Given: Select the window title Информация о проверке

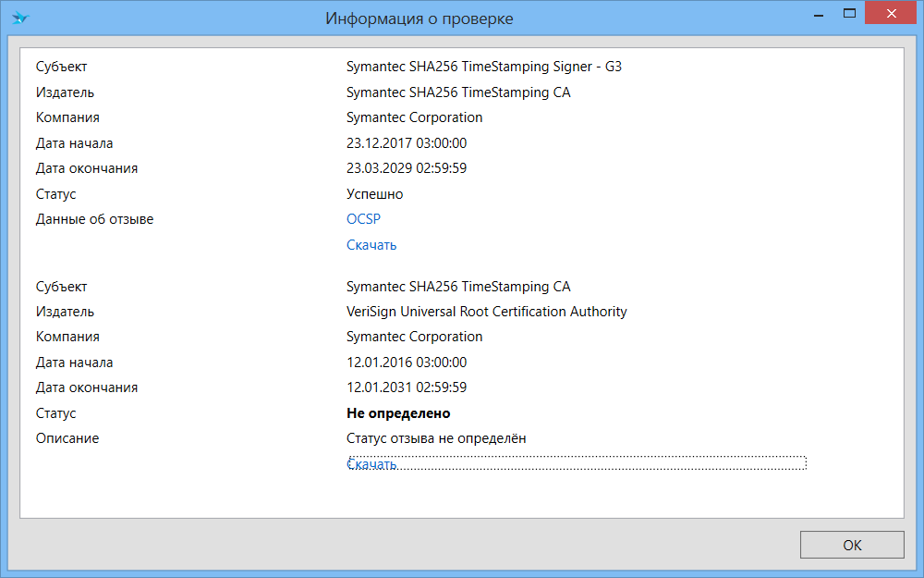Looking at the screenshot, I should [x=419, y=18].
